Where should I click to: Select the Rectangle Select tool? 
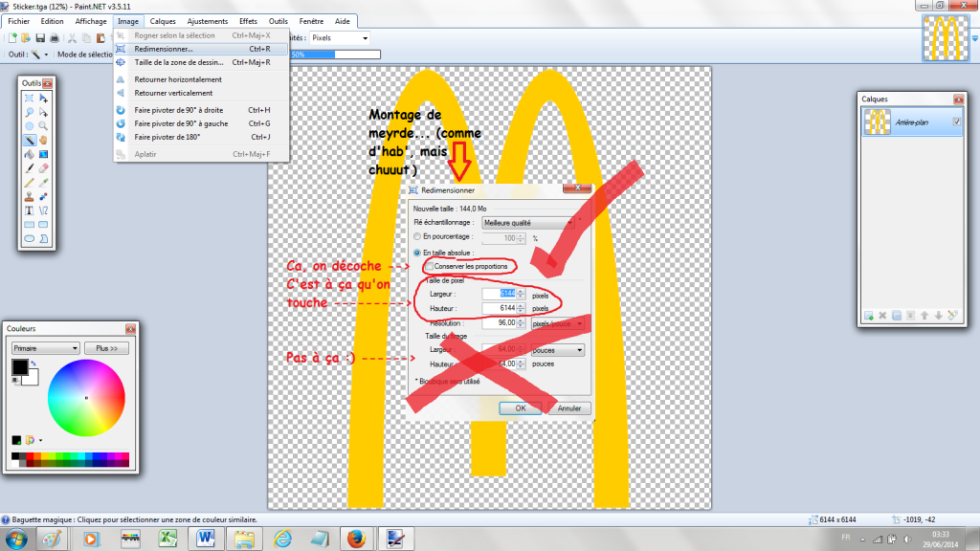click(x=30, y=99)
